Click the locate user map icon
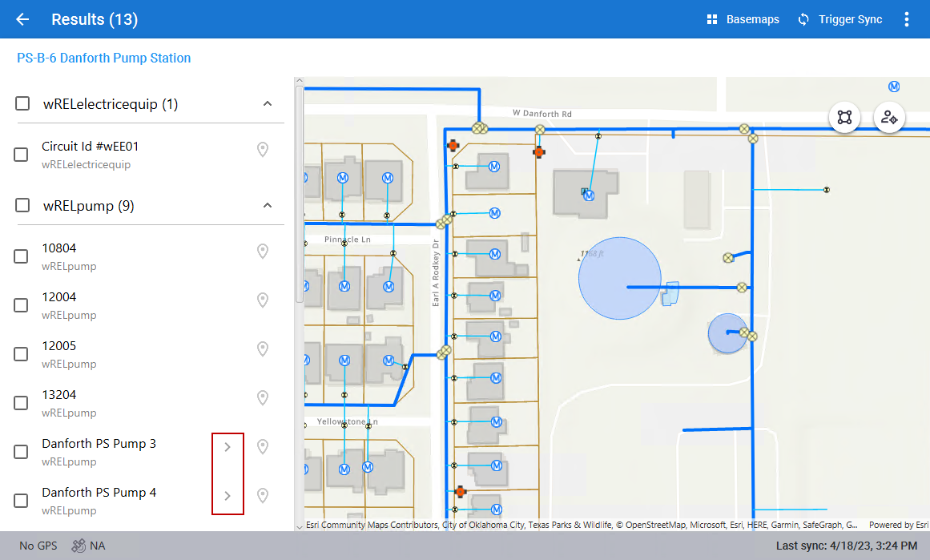Image resolution: width=930 pixels, height=560 pixels. coord(888,117)
